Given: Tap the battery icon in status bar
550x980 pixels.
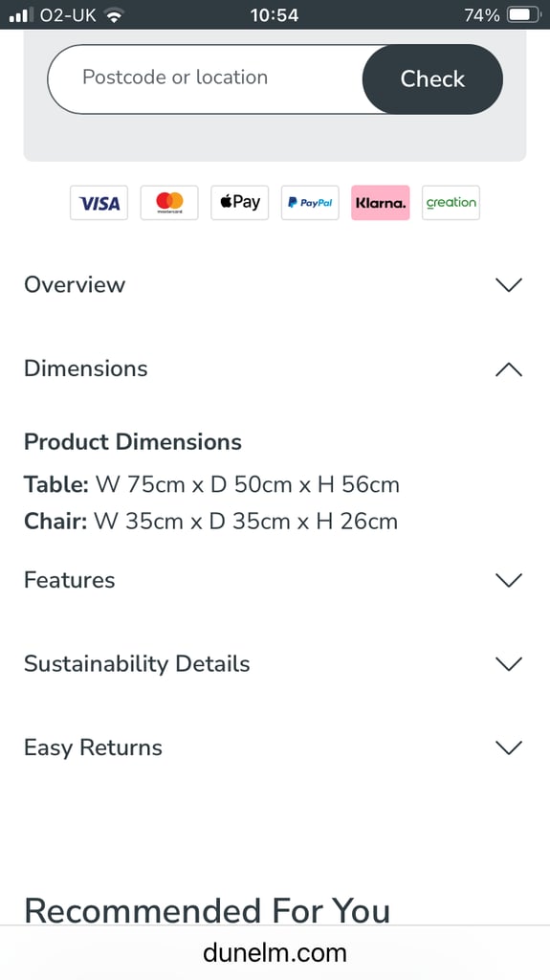Looking at the screenshot, I should coord(524,15).
